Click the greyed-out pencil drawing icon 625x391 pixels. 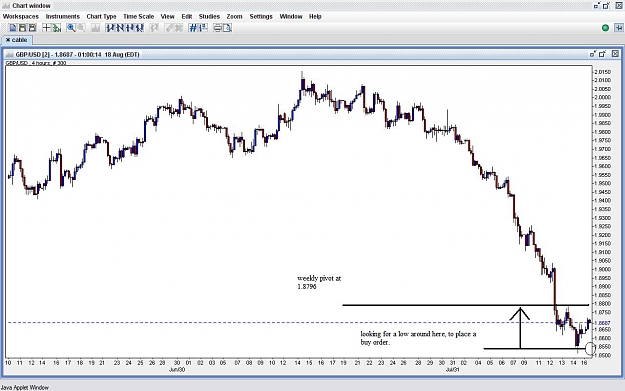[x=169, y=28]
